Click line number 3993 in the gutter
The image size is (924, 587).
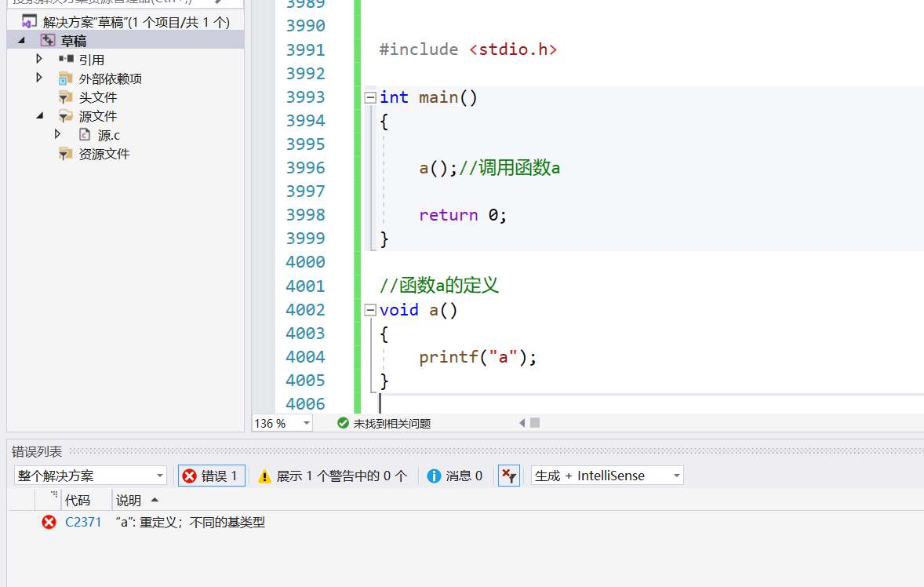tap(305, 97)
